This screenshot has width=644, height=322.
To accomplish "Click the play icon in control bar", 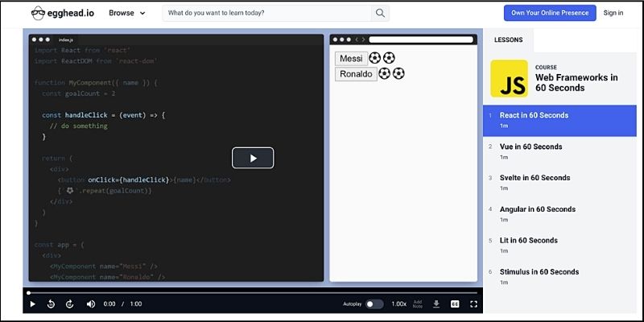I will pos(33,304).
